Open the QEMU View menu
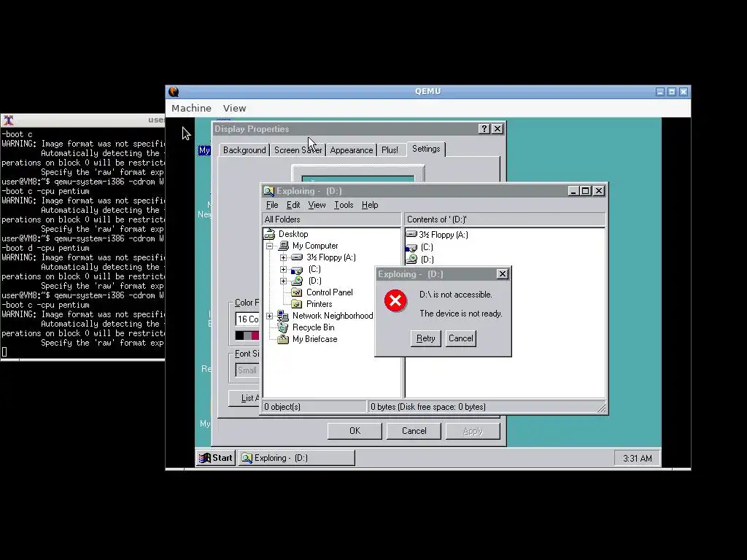747x560 pixels. click(234, 108)
